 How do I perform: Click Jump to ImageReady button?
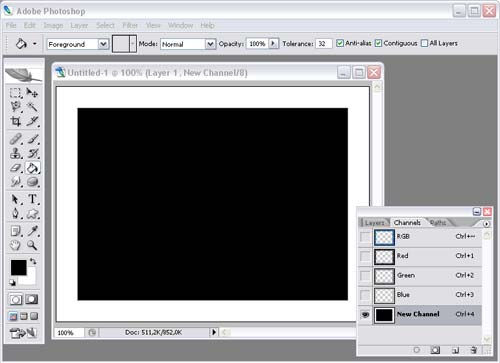(x=23, y=333)
